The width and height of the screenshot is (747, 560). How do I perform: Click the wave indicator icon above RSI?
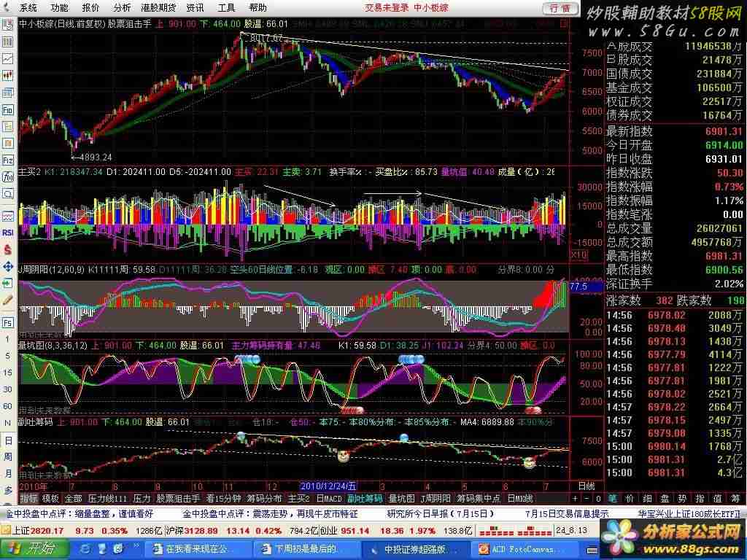coord(7,216)
